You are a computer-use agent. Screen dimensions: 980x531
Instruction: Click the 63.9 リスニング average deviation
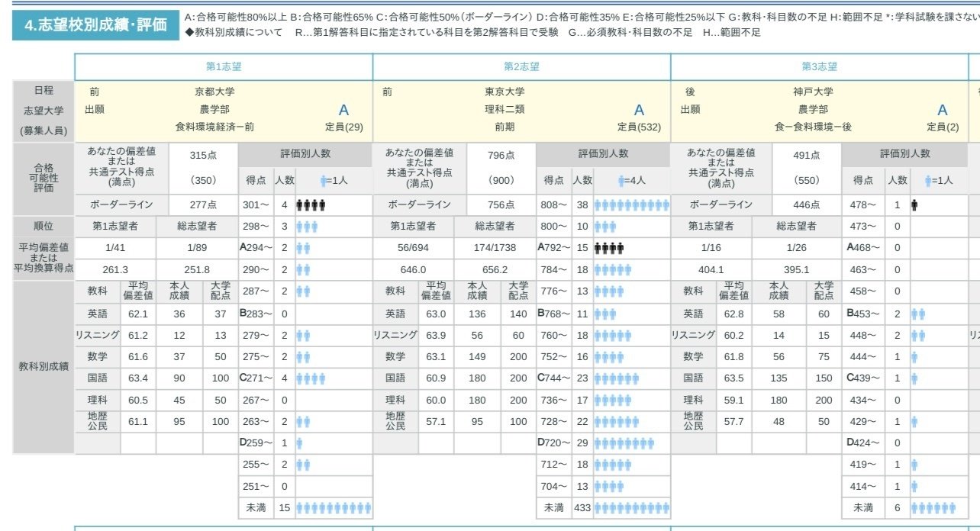(x=436, y=335)
